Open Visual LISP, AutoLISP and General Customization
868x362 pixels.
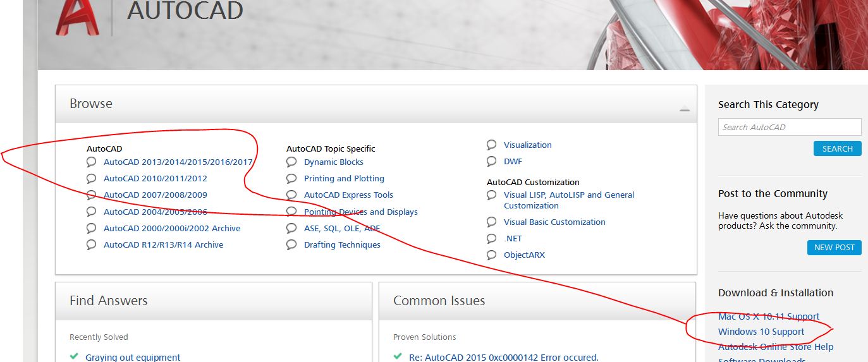coord(569,200)
